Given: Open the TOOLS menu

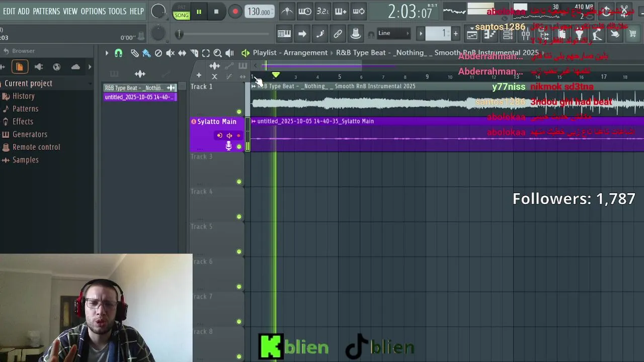Looking at the screenshot, I should (117, 11).
